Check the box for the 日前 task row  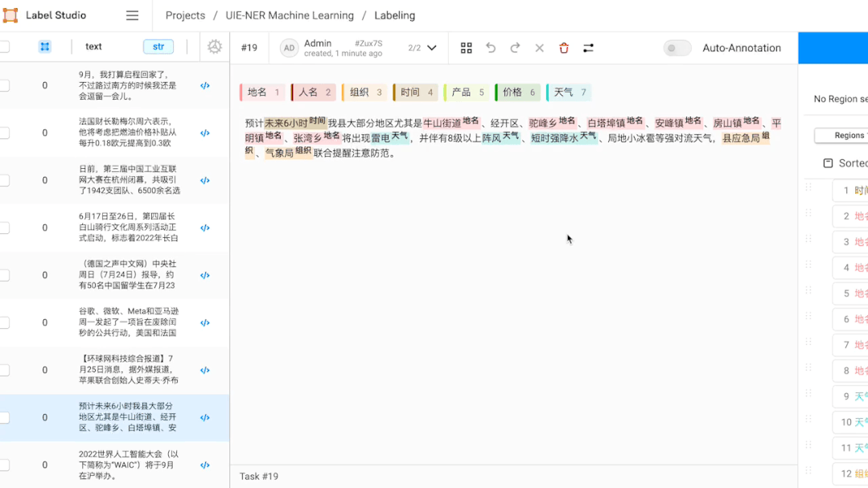(x=5, y=180)
